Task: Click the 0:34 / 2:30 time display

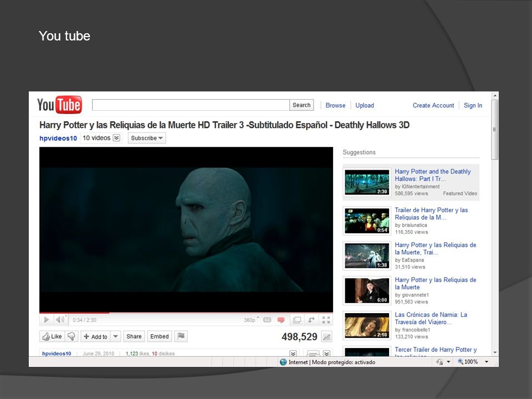Action: pyautogui.click(x=84, y=320)
